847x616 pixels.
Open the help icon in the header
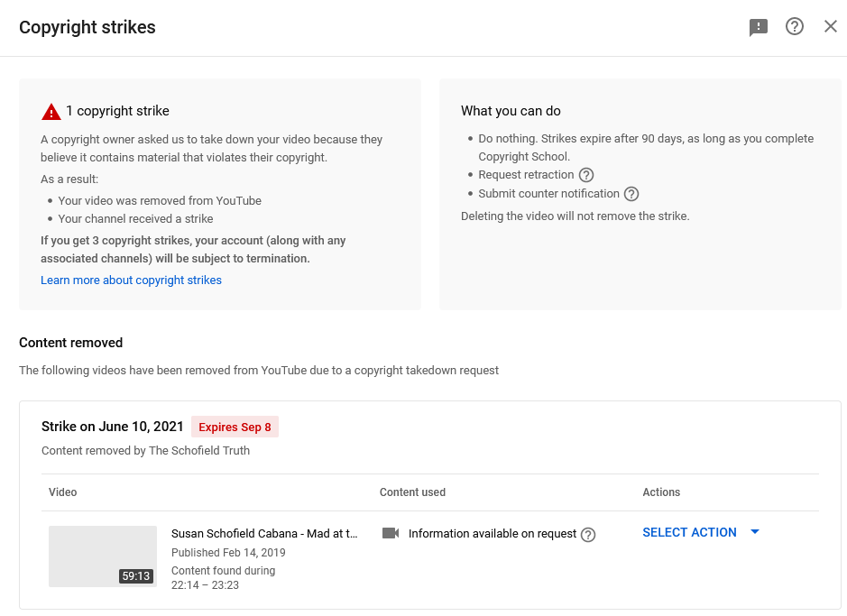(x=794, y=26)
